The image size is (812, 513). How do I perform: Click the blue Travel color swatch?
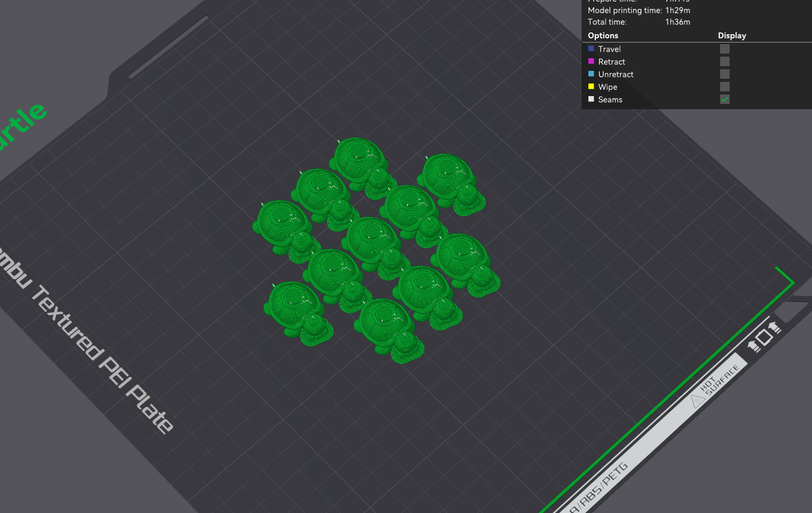(x=591, y=49)
